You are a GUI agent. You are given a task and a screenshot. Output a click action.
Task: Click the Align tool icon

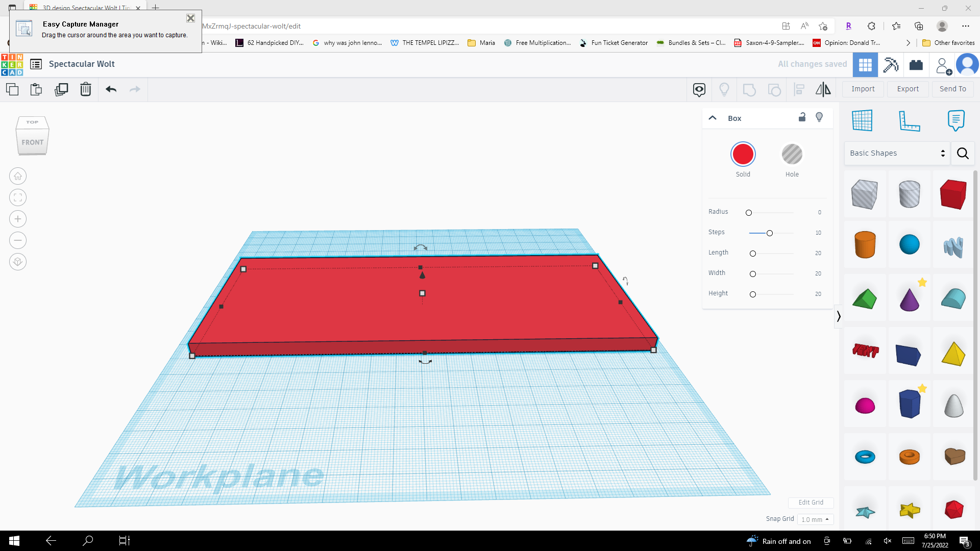[x=799, y=90]
